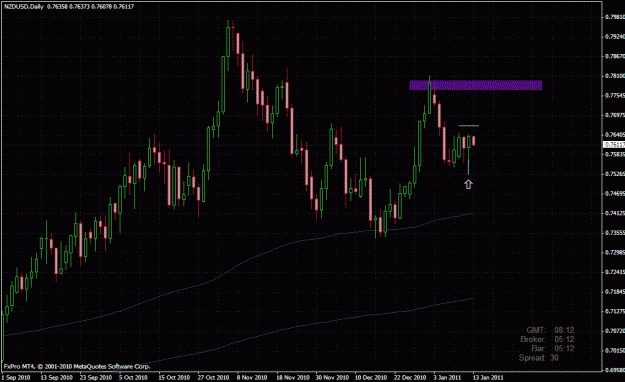Viewport: 625px width, 382px height.
Task: Click the topmost 0.7981 price scale label
Action: [x=615, y=17]
